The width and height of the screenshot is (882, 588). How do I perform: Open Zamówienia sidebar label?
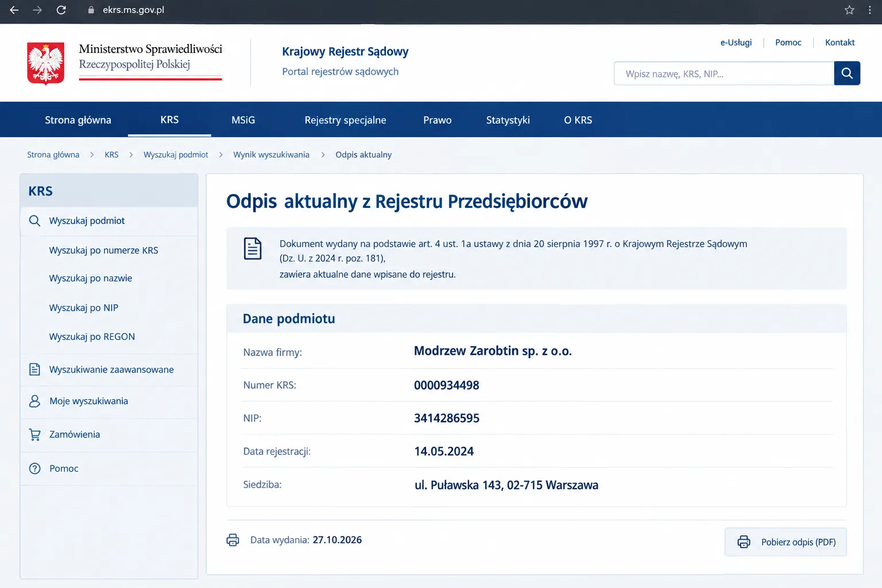(x=75, y=434)
